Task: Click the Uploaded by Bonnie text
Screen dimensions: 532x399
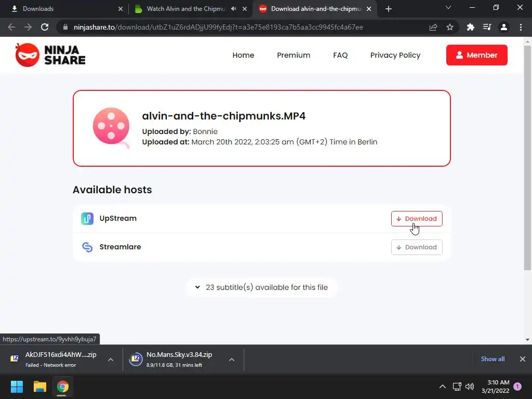Action: point(180,131)
